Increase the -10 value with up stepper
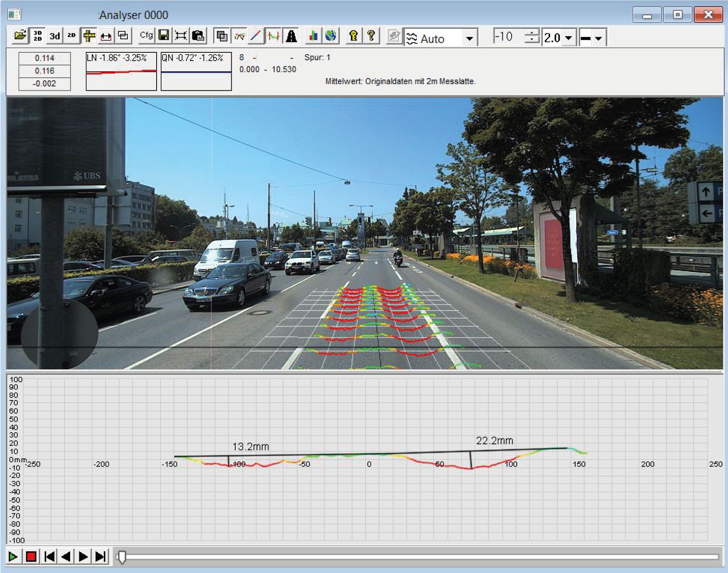 tap(532, 33)
